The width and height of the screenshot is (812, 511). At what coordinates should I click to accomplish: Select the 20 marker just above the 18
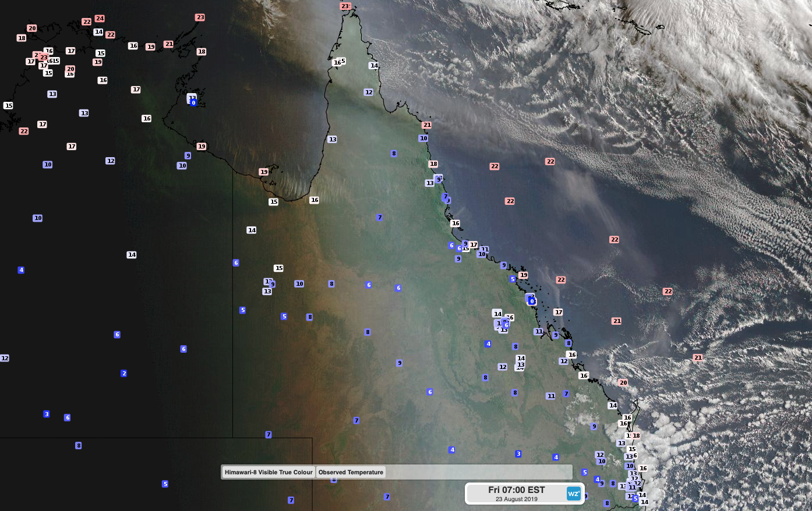coord(31,29)
